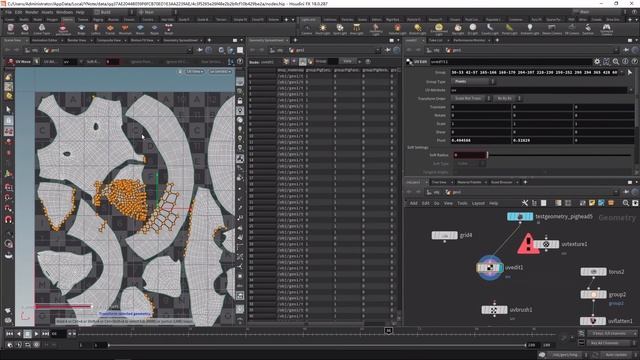Add an Environment Light from shelf
This screenshot has height=360, width=640.
tap(439, 29)
